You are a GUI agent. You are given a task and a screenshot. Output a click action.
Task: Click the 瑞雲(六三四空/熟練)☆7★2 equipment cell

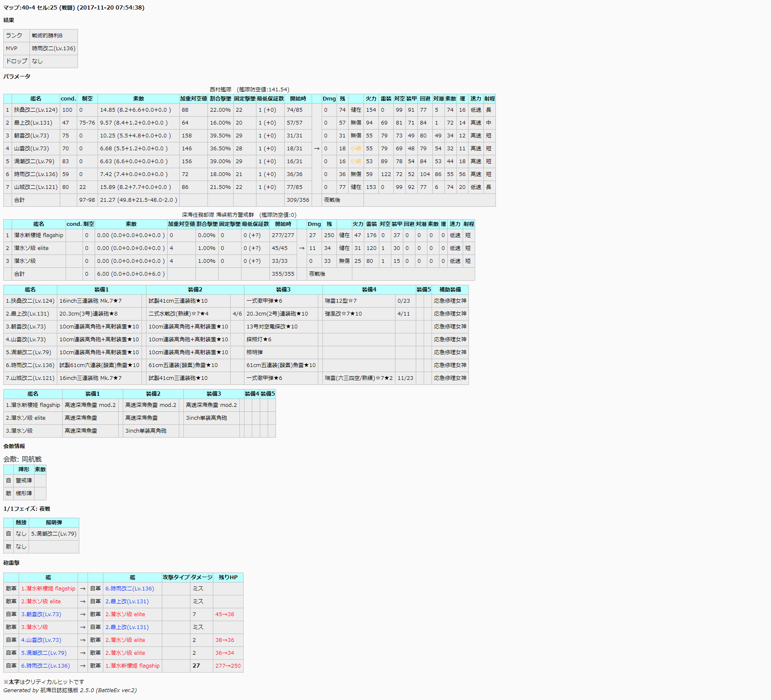359,378
